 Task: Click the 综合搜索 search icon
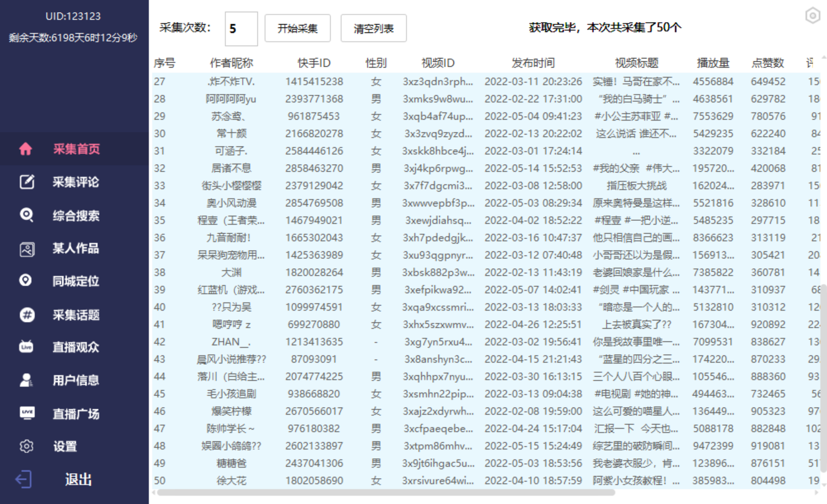[x=26, y=215]
